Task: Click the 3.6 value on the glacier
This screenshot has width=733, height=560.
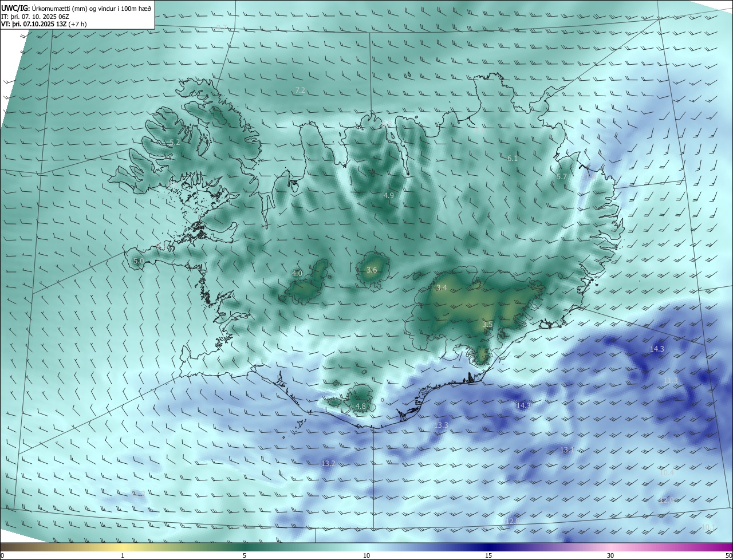Action: pyautogui.click(x=372, y=270)
